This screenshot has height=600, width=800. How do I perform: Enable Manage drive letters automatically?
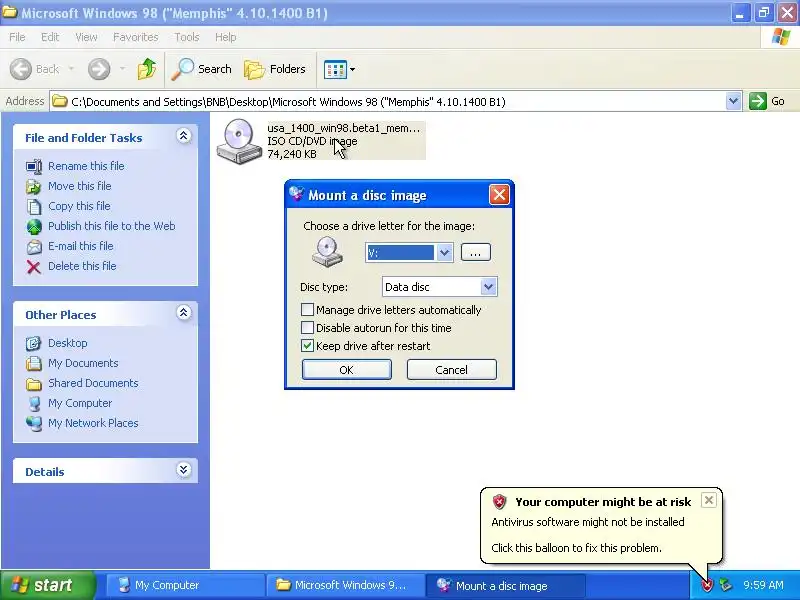coord(307,310)
